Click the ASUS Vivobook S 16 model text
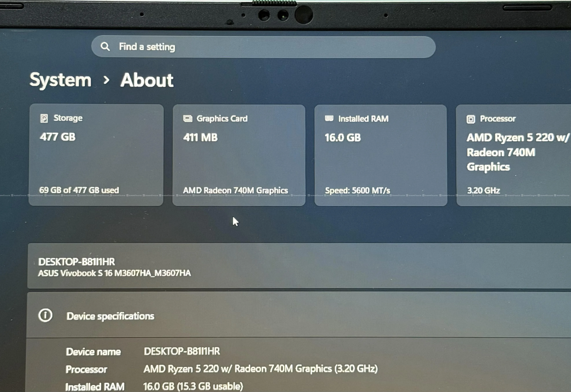The width and height of the screenshot is (571, 392). [x=114, y=273]
